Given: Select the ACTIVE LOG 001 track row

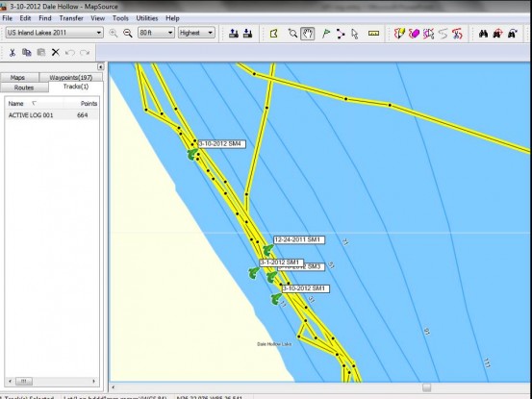Looking at the screenshot, I should (52, 115).
